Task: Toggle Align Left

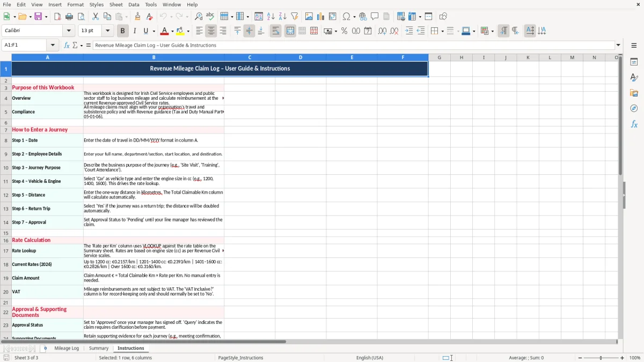Action: 199,31
